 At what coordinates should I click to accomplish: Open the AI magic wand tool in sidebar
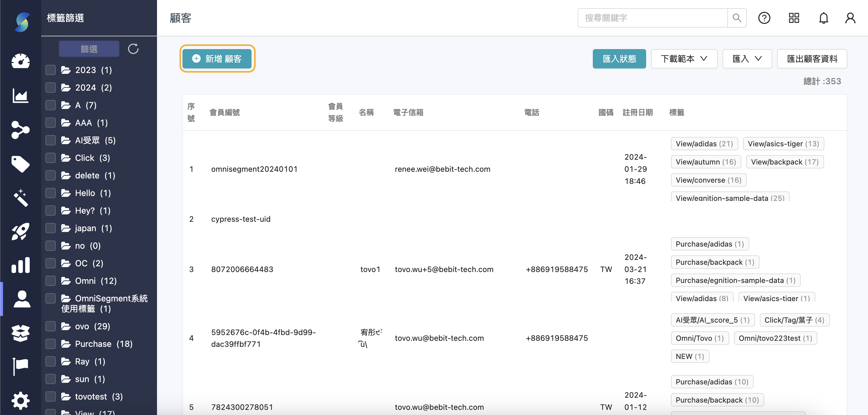pos(21,198)
